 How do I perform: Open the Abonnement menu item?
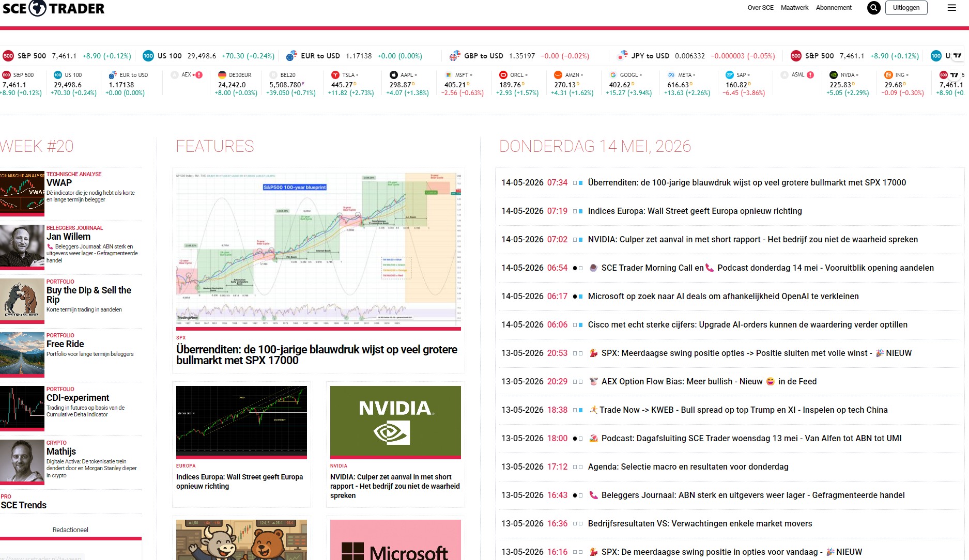[x=834, y=8]
